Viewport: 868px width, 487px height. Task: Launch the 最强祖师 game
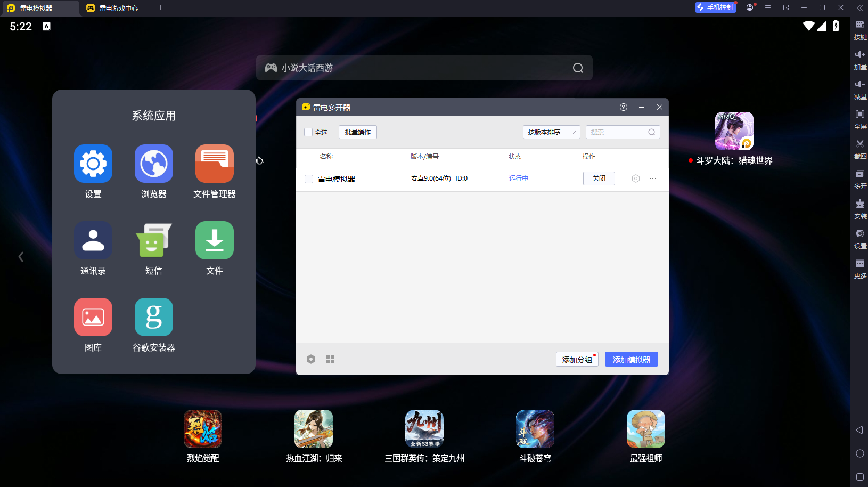pyautogui.click(x=646, y=429)
